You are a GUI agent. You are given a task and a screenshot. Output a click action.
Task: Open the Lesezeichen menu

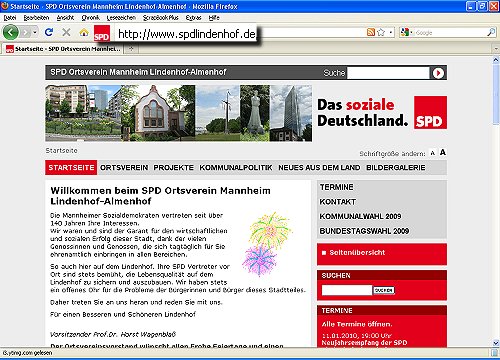[121, 18]
